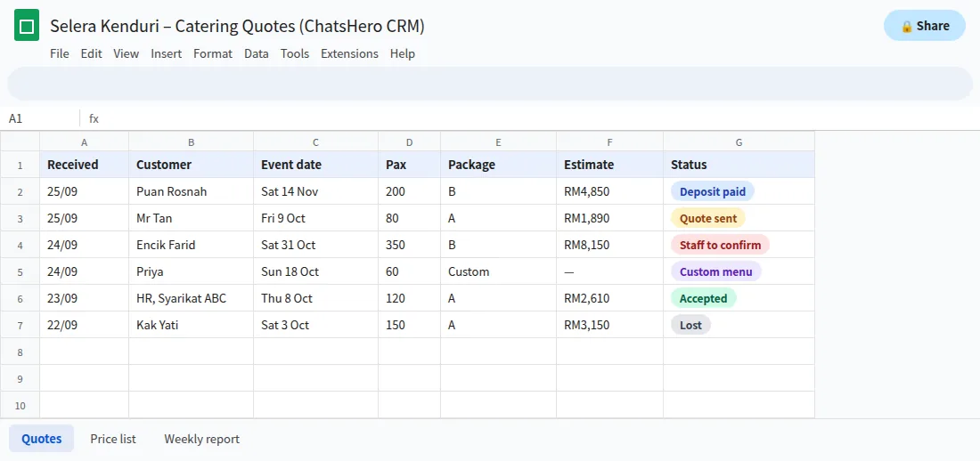This screenshot has height=461, width=980.
Task: Switch to the Price list sheet tab
Action: tap(113, 439)
